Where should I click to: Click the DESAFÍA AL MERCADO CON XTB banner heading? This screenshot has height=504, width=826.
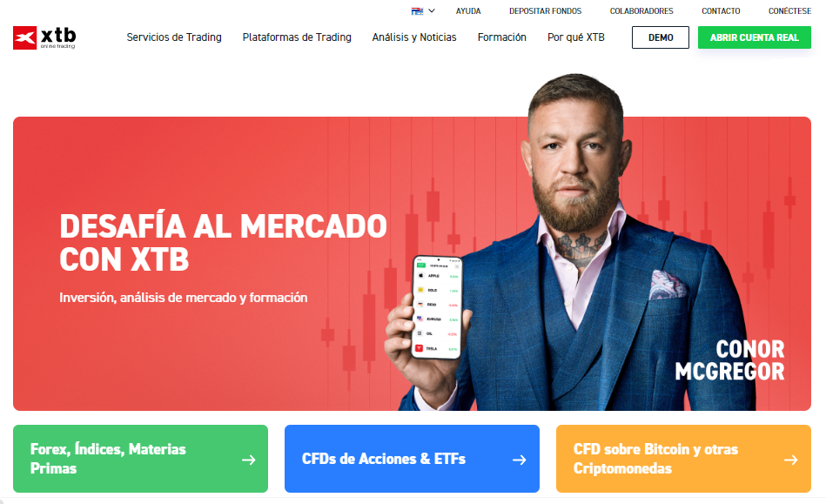223,242
